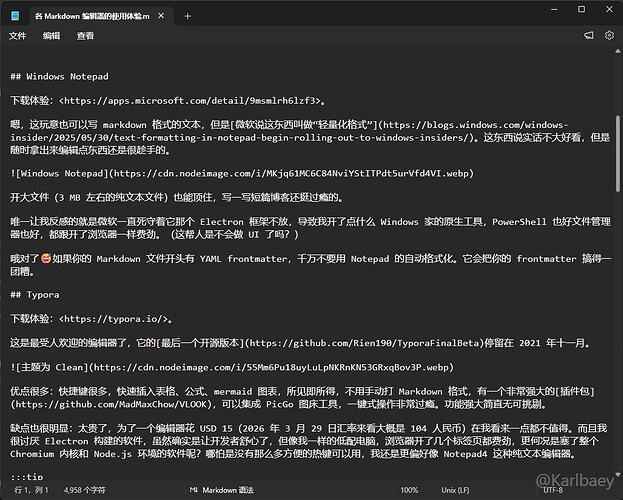
Task: Click the Markdown icon in status bar
Action: click(194, 490)
